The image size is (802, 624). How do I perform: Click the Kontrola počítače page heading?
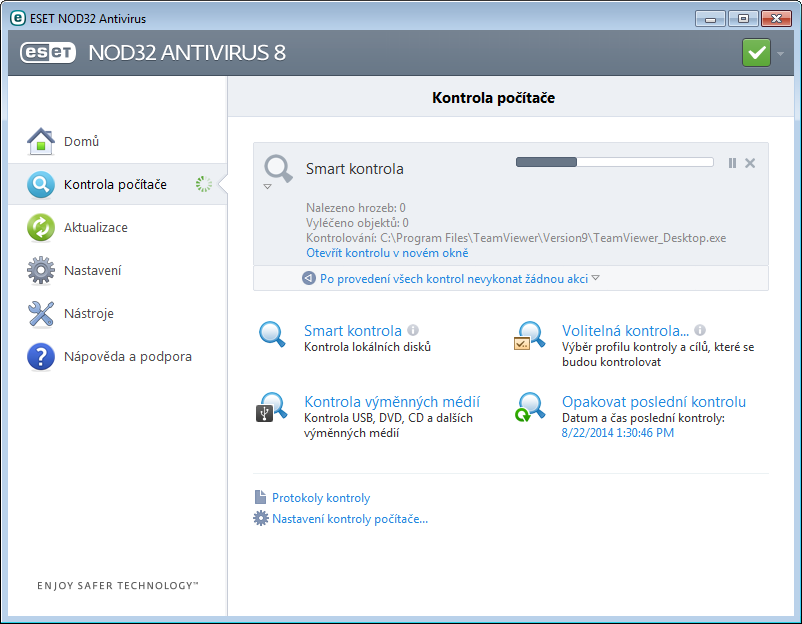494,98
